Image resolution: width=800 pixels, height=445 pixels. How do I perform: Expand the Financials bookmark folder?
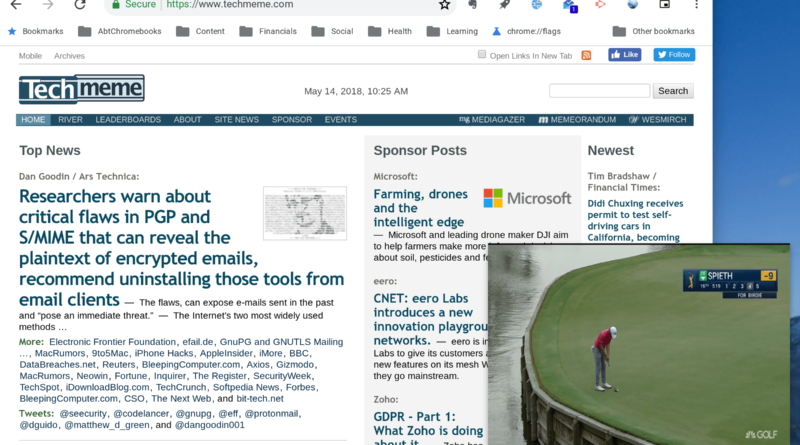click(x=268, y=31)
